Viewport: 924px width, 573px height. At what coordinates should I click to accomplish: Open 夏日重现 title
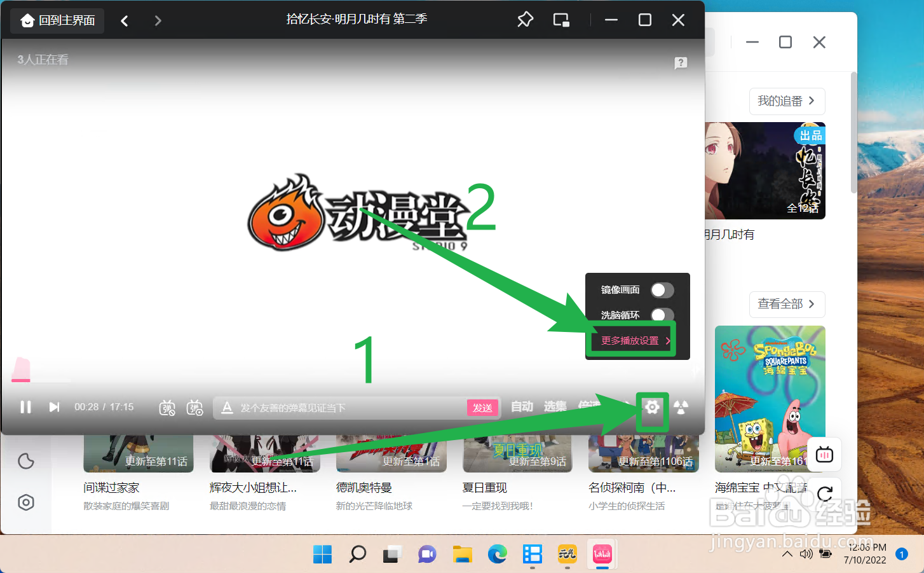click(x=484, y=488)
